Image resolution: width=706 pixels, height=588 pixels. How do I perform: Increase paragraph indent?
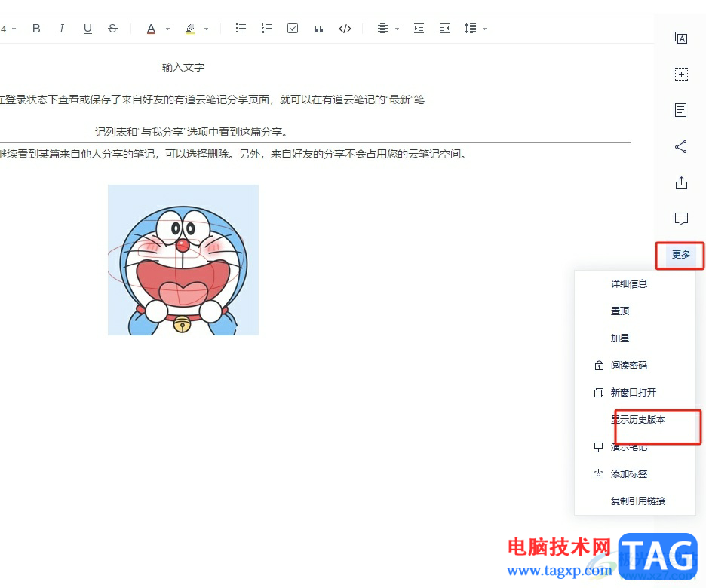pos(419,29)
